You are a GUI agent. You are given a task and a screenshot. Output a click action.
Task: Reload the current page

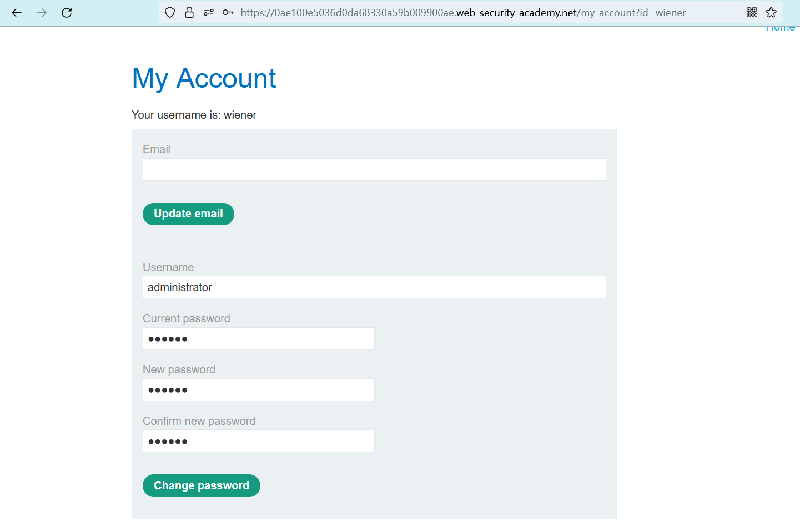(67, 13)
